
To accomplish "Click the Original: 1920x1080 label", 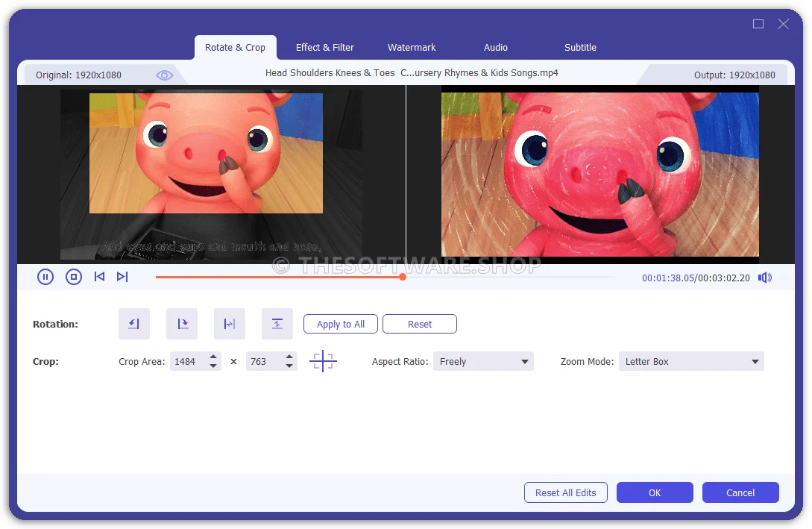I will click(x=79, y=75).
